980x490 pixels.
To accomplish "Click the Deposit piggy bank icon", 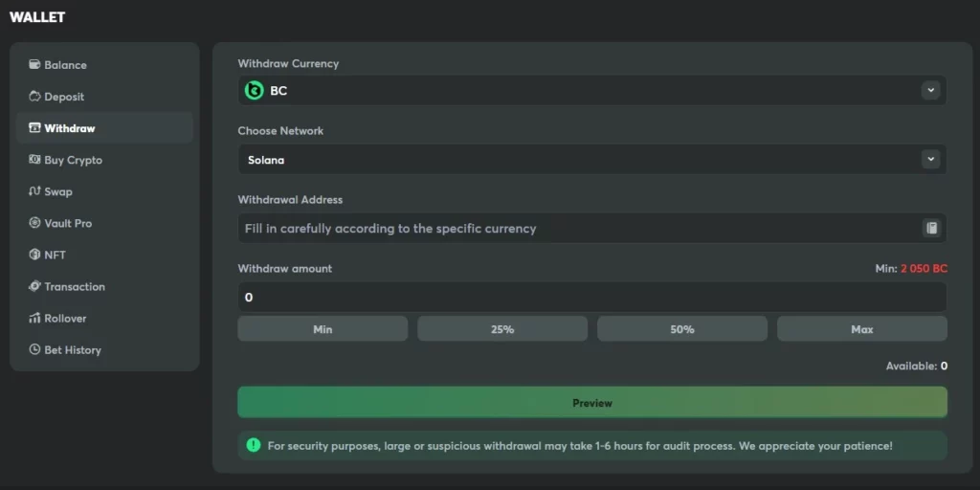I will click(x=35, y=97).
